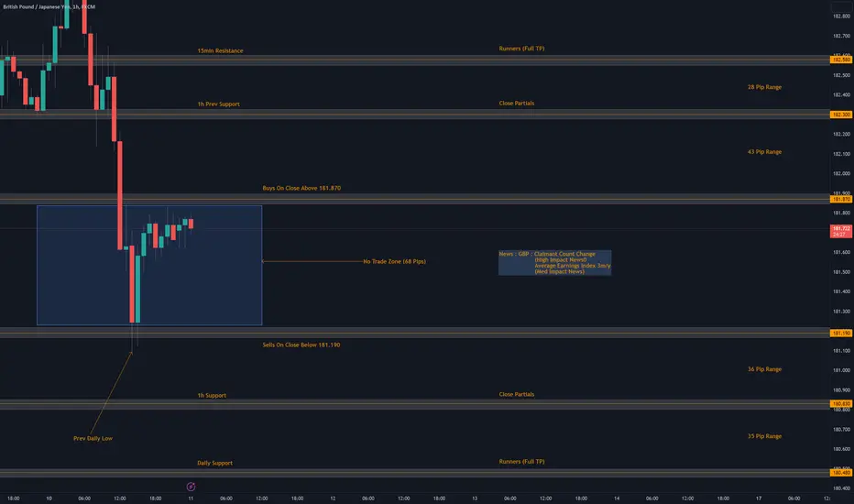Click the British Pound / Japanese Yen chart title

49,6
